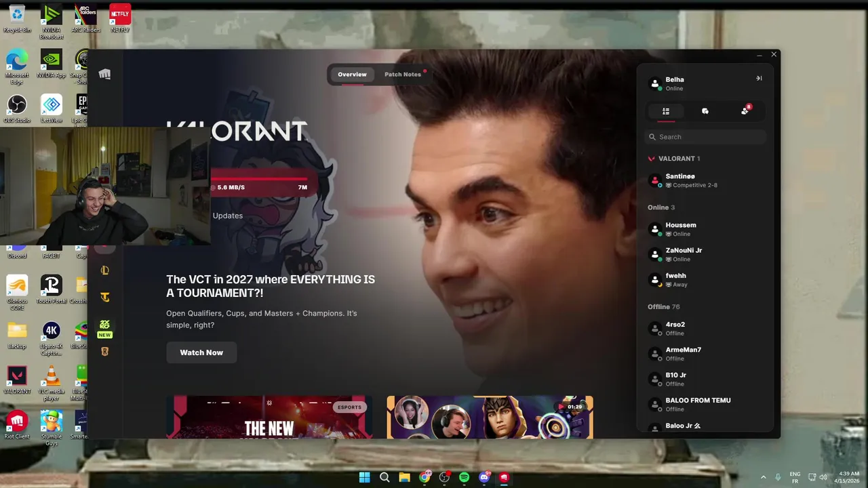Switch to Chrome in the taskbar

(x=425, y=477)
